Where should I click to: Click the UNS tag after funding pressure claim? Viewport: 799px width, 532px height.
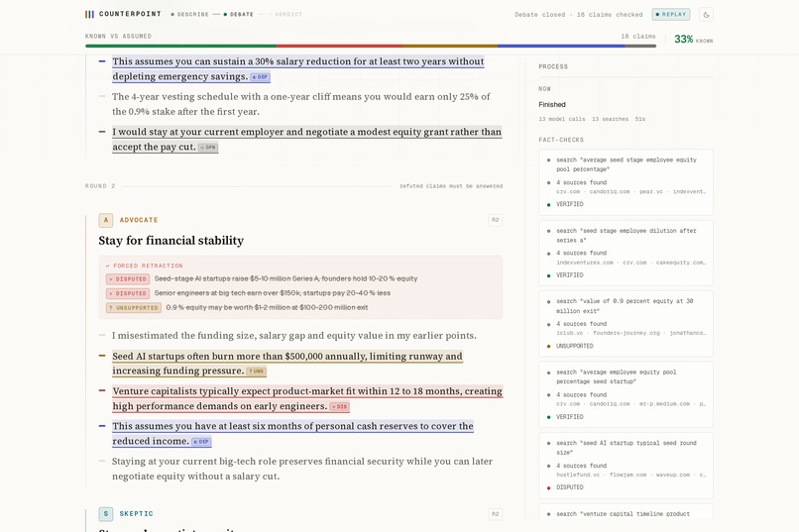pos(257,372)
